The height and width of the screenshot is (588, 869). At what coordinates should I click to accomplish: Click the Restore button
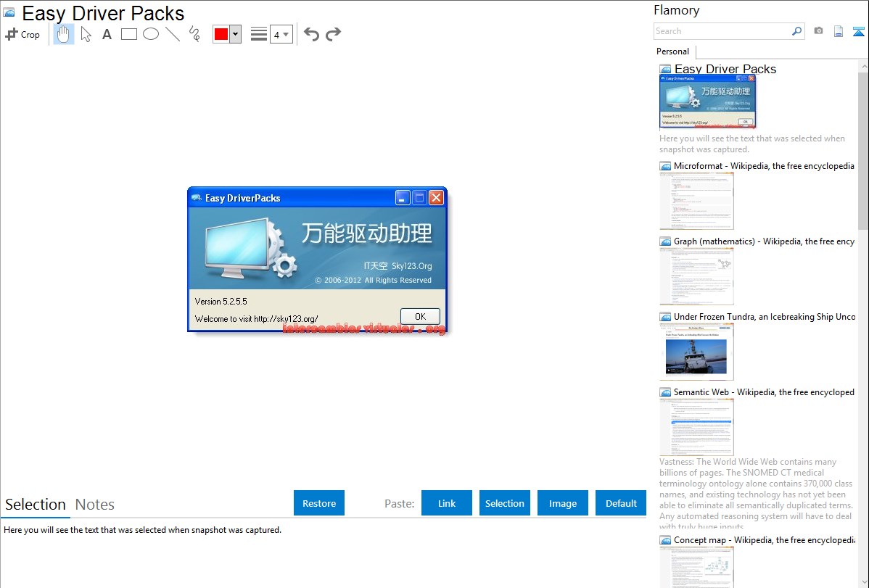(319, 503)
